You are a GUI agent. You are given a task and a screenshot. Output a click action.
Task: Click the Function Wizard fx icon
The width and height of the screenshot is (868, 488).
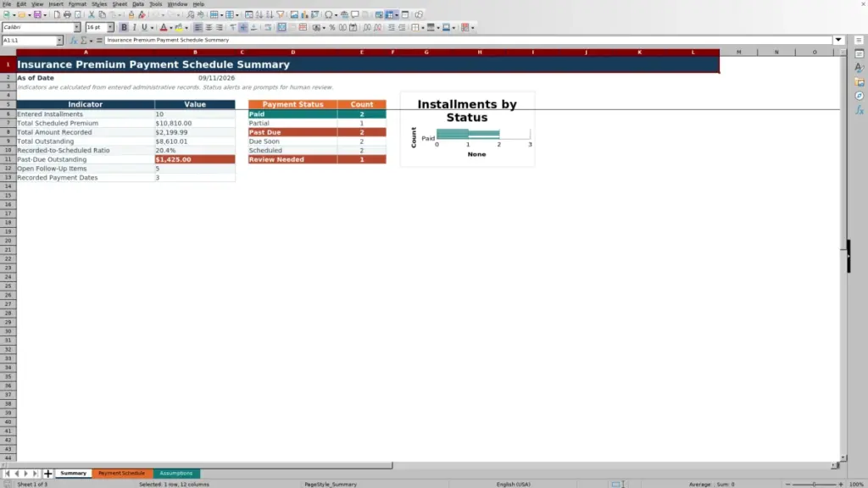[73, 40]
